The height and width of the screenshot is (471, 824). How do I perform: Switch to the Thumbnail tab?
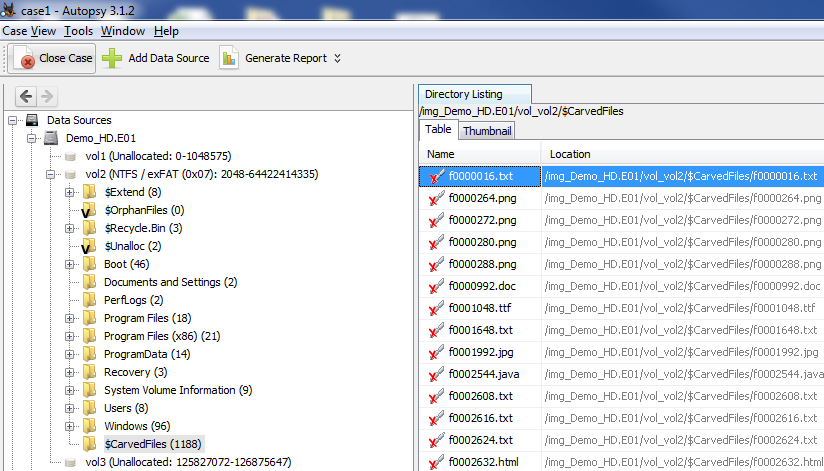coord(486,131)
